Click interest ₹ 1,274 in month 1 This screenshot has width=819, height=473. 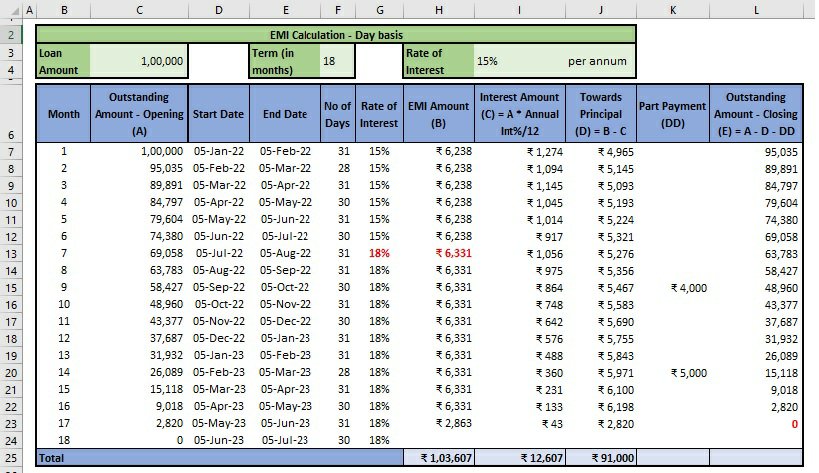(x=545, y=152)
